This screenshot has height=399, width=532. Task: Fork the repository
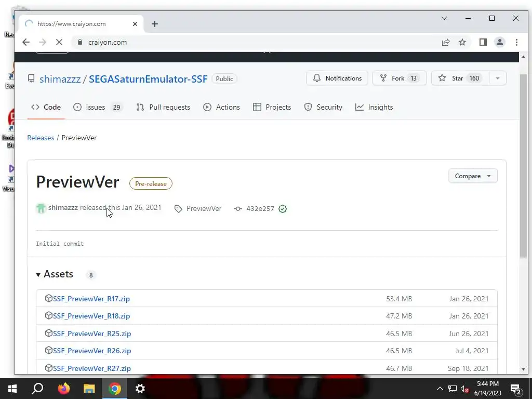tap(400, 78)
